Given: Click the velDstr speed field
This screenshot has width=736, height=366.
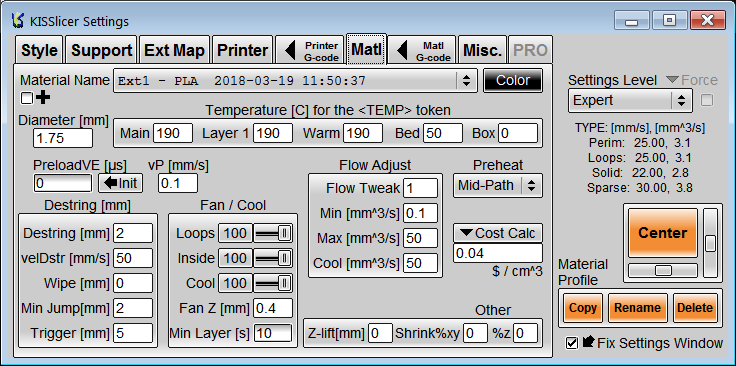Looking at the screenshot, I should coord(133,258).
